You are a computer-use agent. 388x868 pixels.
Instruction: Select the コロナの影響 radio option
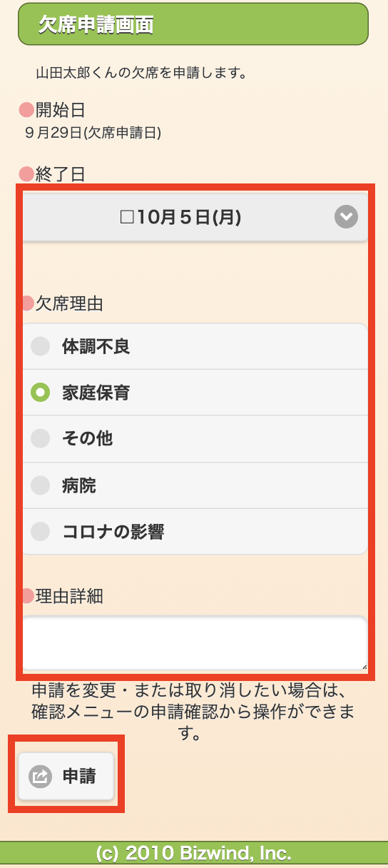click(x=195, y=532)
